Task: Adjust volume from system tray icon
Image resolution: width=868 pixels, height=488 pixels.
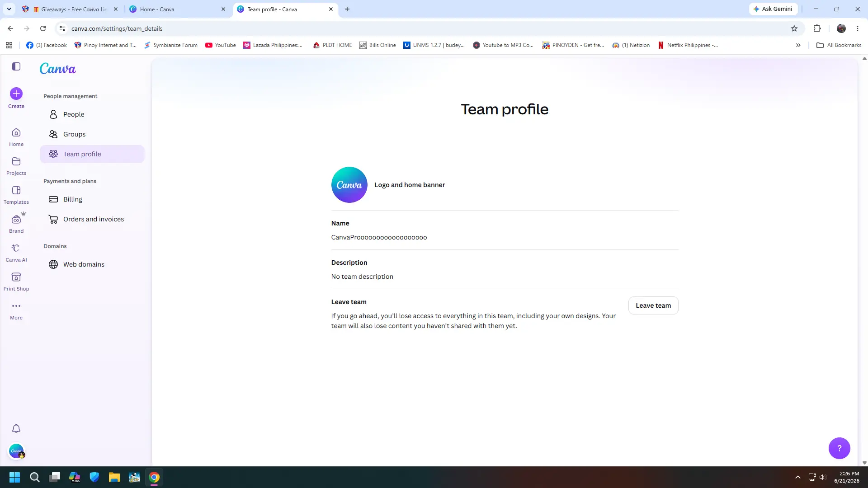Action: [822, 477]
